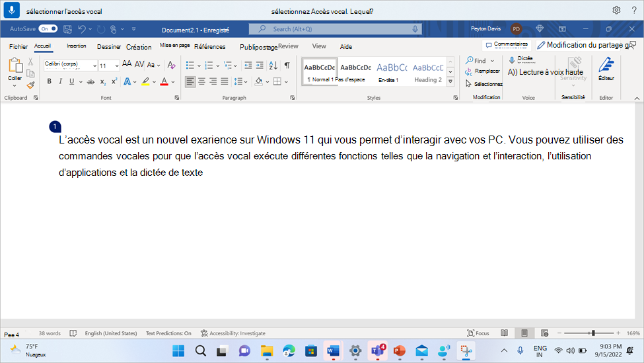
Task: Justify the paragraph text
Action: pos(225,81)
